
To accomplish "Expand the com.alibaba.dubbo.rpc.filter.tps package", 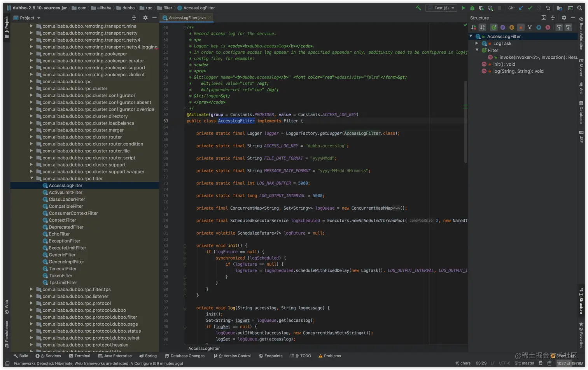I will 31,289.
